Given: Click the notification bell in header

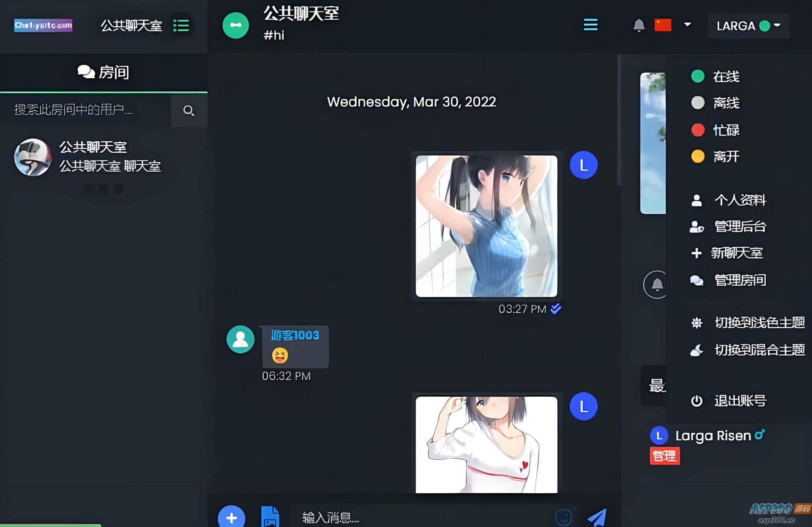Looking at the screenshot, I should [639, 25].
